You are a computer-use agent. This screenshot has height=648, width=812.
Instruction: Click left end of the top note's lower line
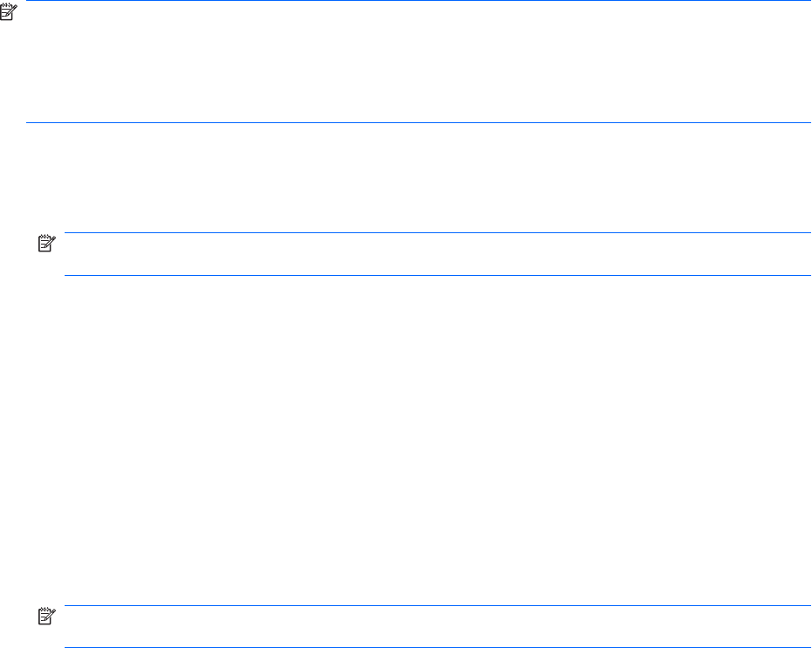pos(29,123)
